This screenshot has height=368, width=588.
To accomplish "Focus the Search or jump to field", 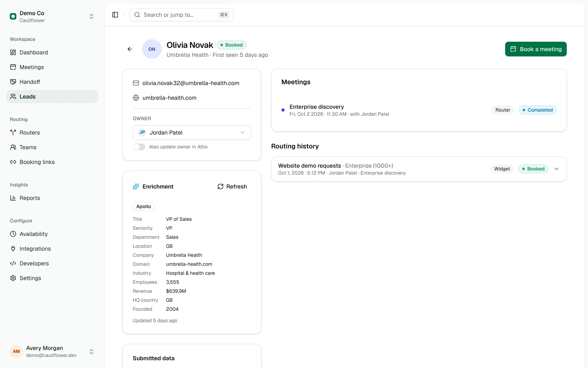I will 182,15.
